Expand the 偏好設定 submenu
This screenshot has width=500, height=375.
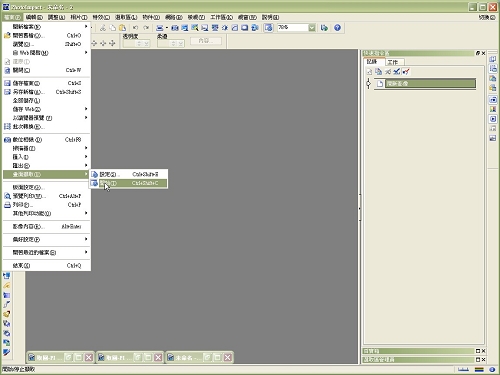47,239
